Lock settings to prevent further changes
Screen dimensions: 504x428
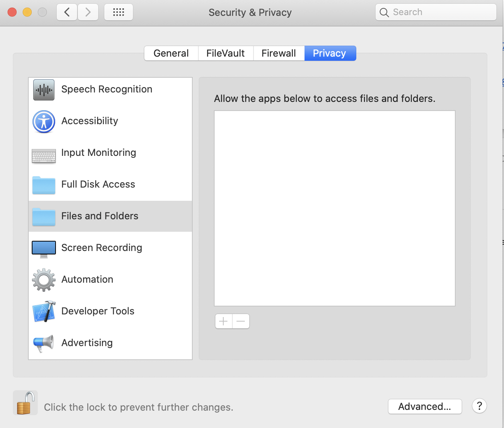(x=25, y=402)
